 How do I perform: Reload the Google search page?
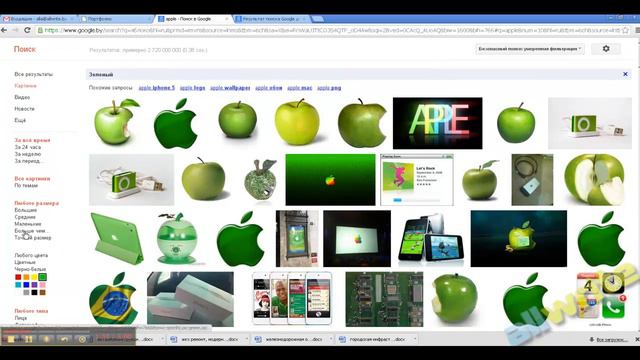tap(27, 30)
